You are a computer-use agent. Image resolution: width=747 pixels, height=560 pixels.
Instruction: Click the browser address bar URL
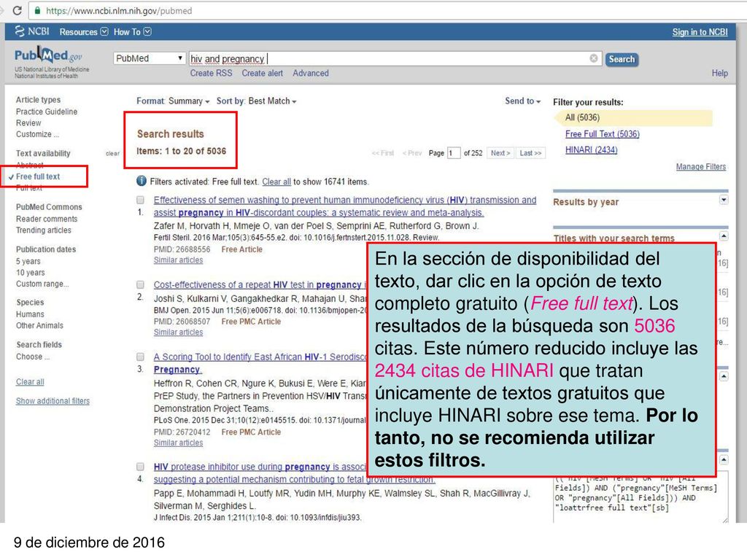[119, 10]
